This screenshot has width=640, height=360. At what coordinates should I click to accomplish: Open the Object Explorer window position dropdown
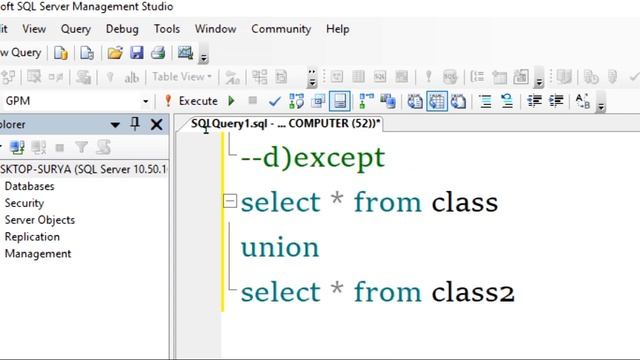tap(115, 124)
